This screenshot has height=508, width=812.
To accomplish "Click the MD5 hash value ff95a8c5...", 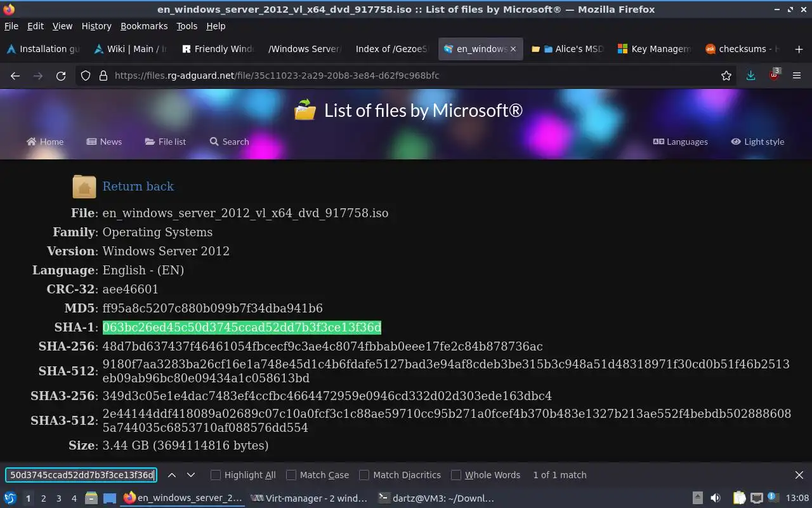I will pyautogui.click(x=213, y=308).
